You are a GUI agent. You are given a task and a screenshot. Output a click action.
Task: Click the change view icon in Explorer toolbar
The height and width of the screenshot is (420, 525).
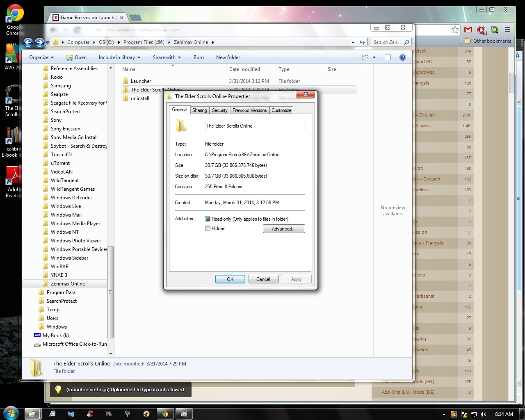point(365,57)
